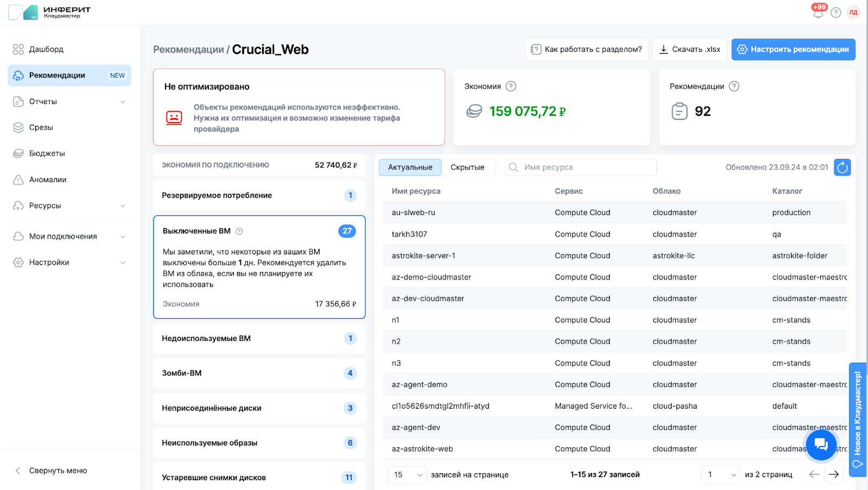Click the notifications bell icon
The width and height of the screenshot is (868, 490).
pos(818,13)
